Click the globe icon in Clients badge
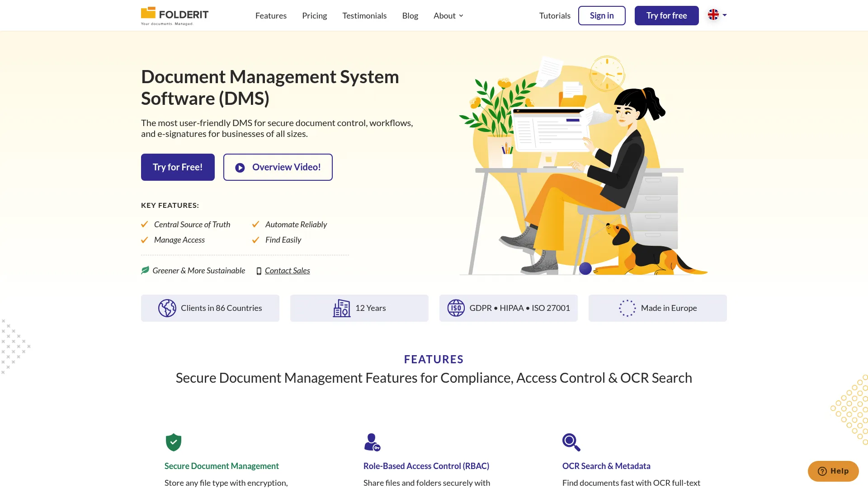This screenshot has width=868, height=488. click(167, 308)
